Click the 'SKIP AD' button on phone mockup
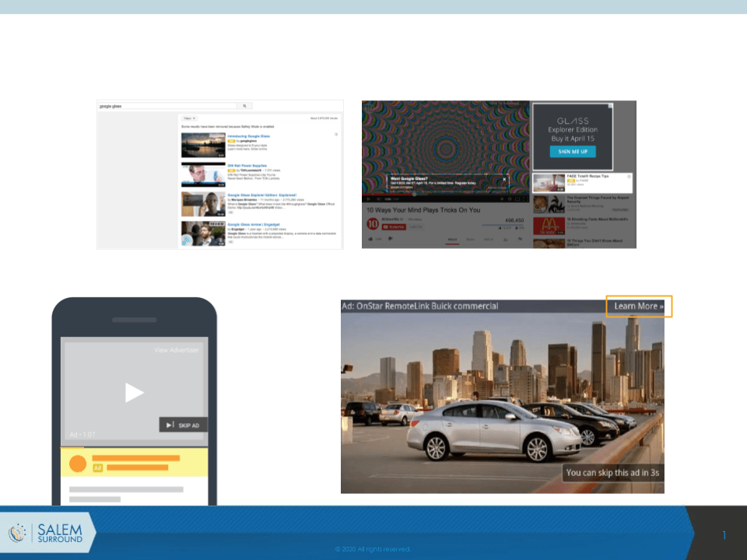Screen dimensions: 747x560 pos(183,425)
